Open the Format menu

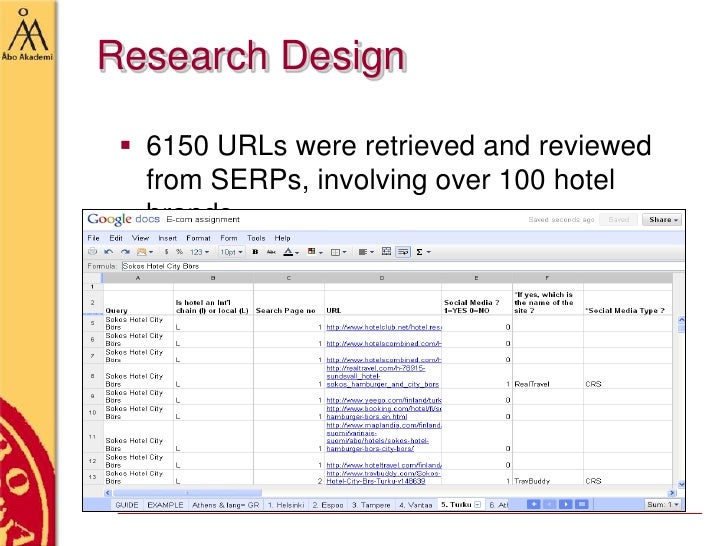[x=198, y=238]
